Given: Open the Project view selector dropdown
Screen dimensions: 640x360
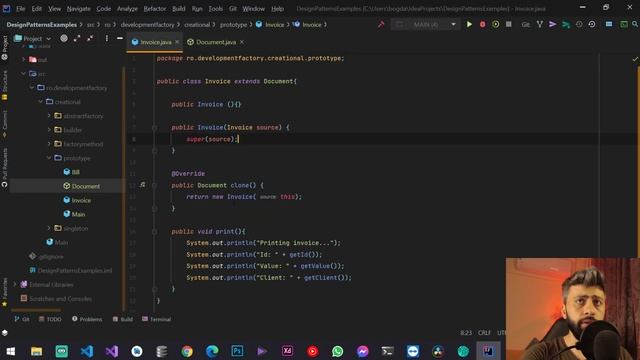Looking at the screenshot, I should 33,38.
